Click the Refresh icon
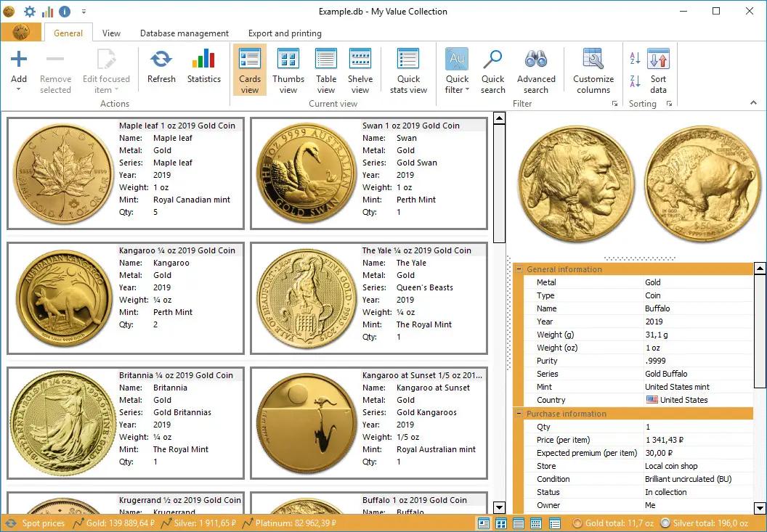Viewport: 767px width, 532px height. (161, 60)
